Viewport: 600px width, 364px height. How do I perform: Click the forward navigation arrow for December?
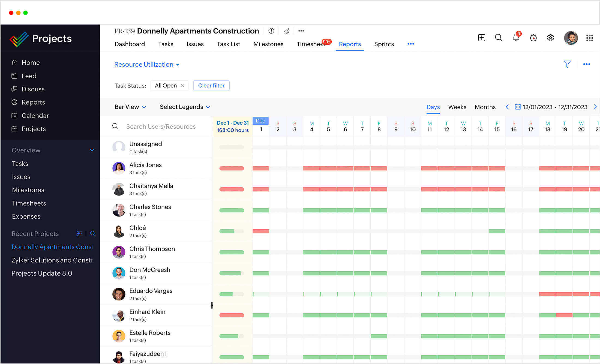click(596, 107)
